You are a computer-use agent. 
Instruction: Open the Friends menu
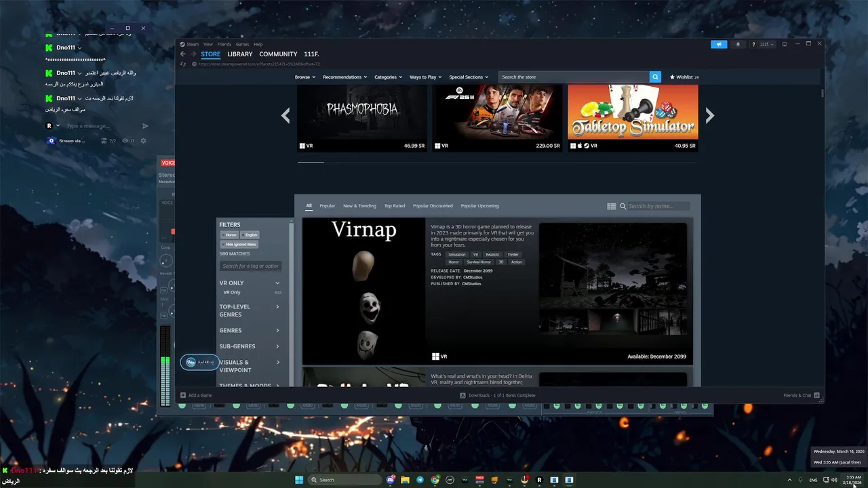[x=224, y=44]
